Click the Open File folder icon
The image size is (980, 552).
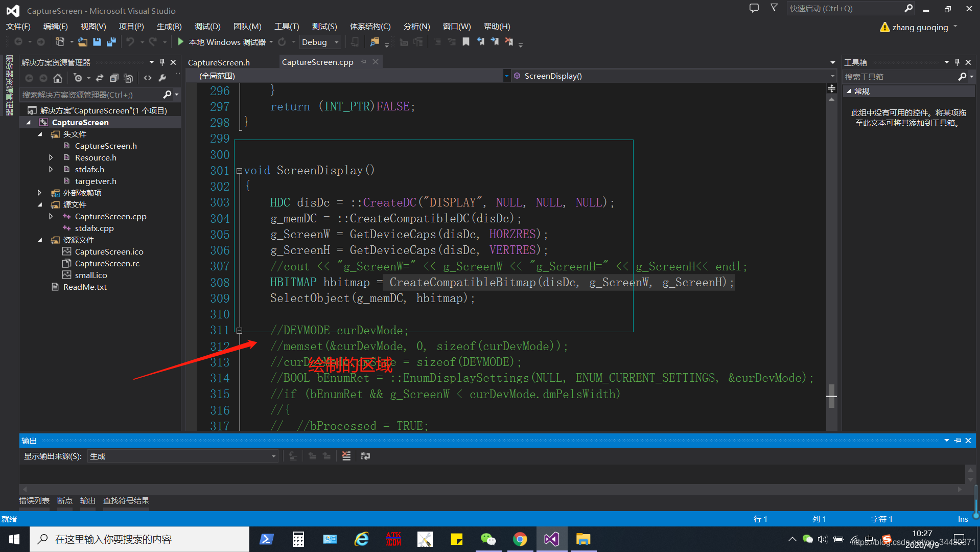coord(82,42)
